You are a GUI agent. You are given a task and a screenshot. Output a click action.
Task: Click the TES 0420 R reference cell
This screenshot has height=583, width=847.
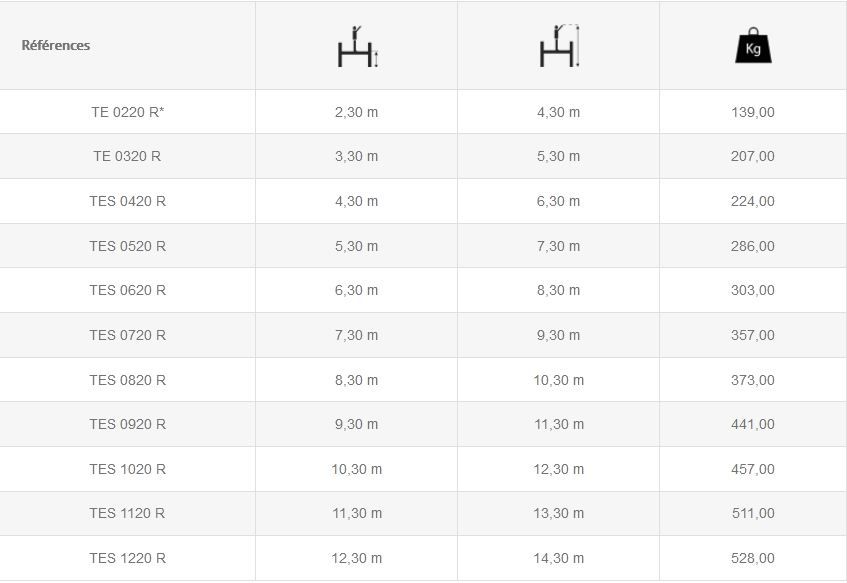(x=127, y=201)
